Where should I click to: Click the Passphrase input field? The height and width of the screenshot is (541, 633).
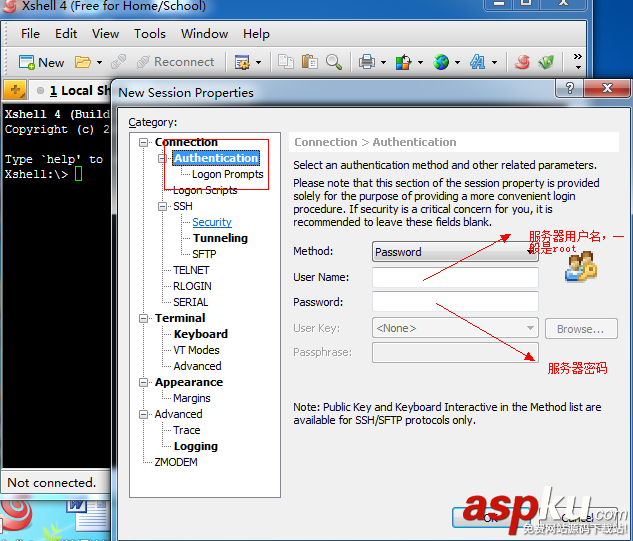tap(455, 352)
